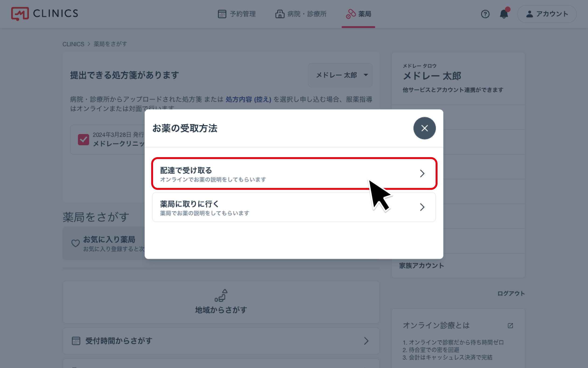This screenshot has height=368, width=588.
Task: Click the オンライン診療とは heading
Action: 436,326
